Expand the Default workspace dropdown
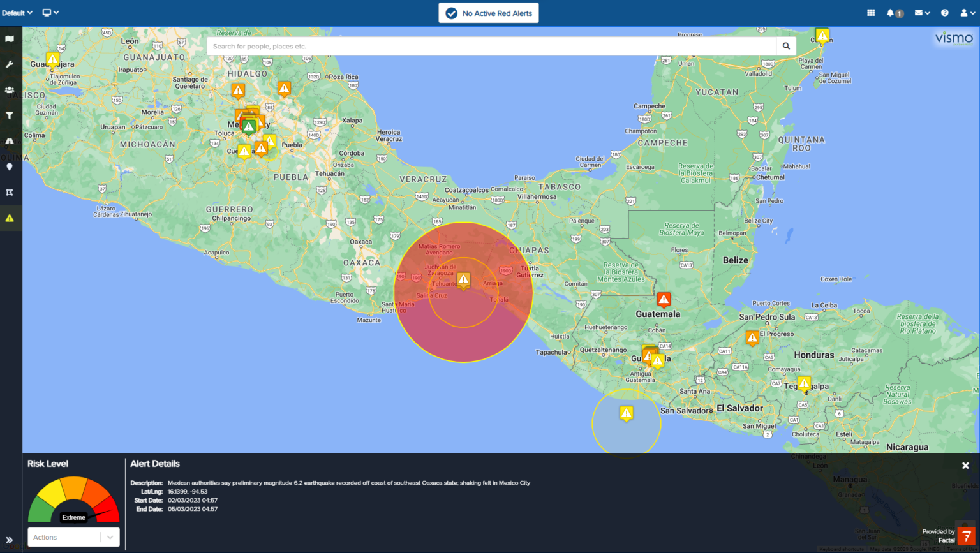 tap(17, 13)
